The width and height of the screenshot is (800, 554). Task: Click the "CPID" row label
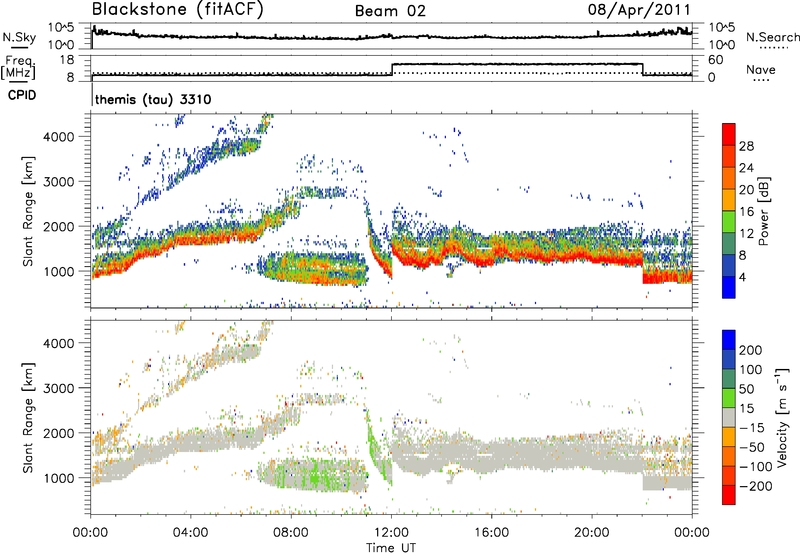tap(22, 95)
